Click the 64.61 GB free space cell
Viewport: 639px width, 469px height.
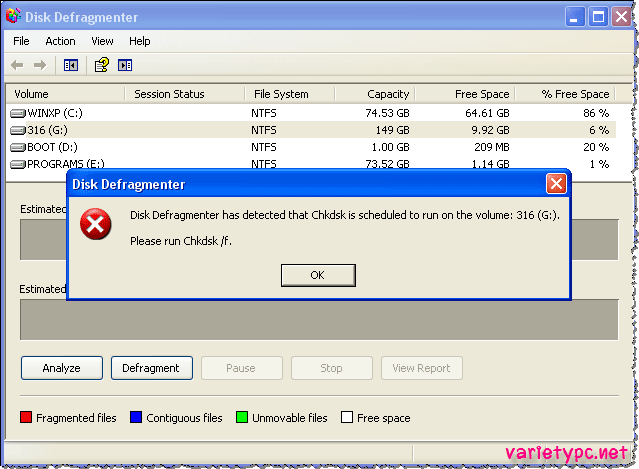(487, 113)
